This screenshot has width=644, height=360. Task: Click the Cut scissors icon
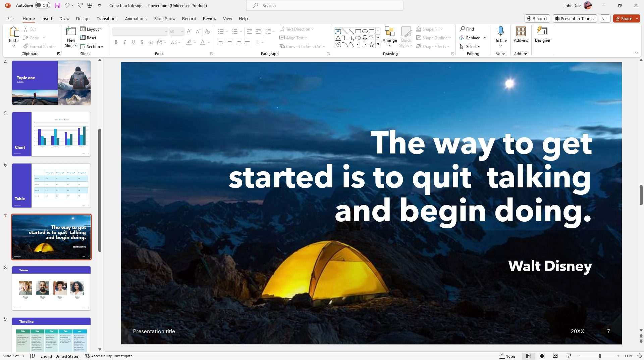pos(25,29)
